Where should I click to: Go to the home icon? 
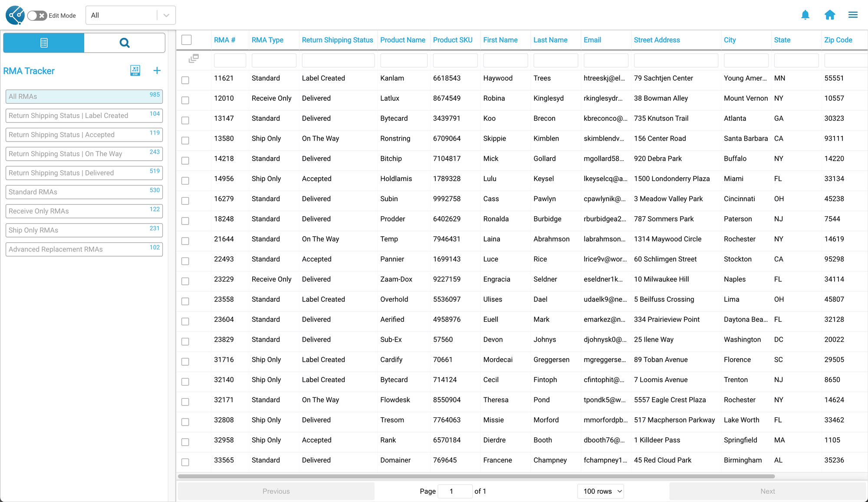pos(829,15)
